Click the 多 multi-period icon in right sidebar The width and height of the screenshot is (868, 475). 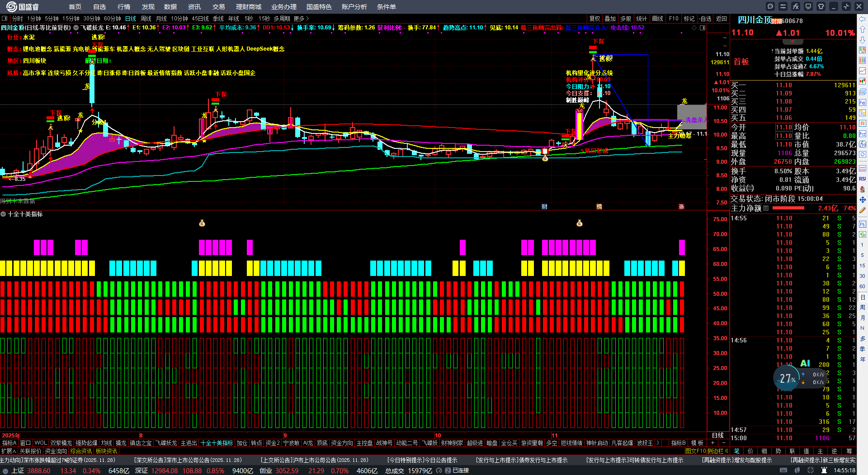(x=863, y=338)
